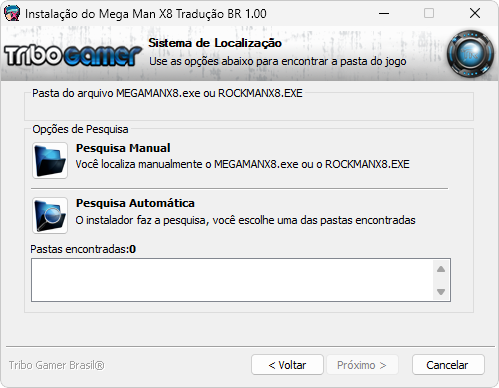Click the installer icon in title bar
Viewport: 499px width, 388px height.
[x=12, y=14]
